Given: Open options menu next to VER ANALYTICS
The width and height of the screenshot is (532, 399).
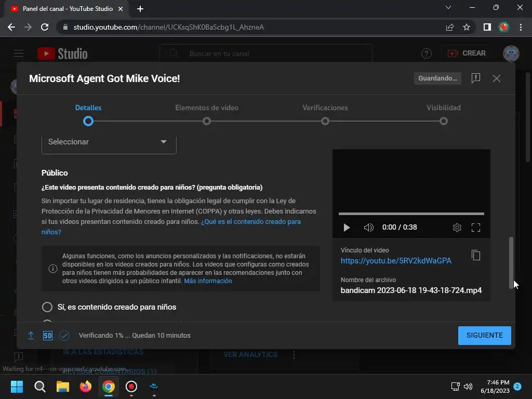Looking at the screenshot, I should coord(294,355).
